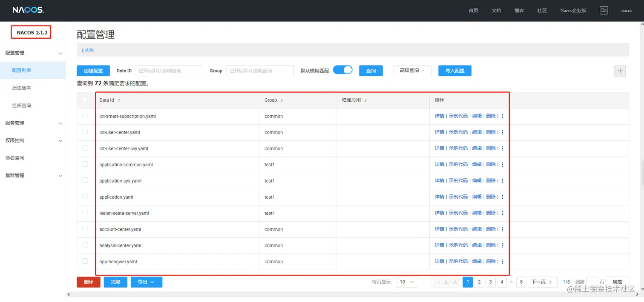Click the red 删除 button
Image resolution: width=644 pixels, height=302 pixels.
click(x=89, y=282)
